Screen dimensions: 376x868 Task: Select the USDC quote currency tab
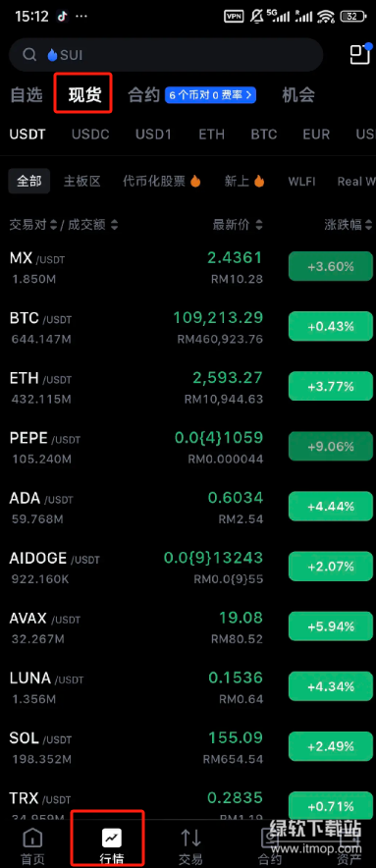point(90,134)
